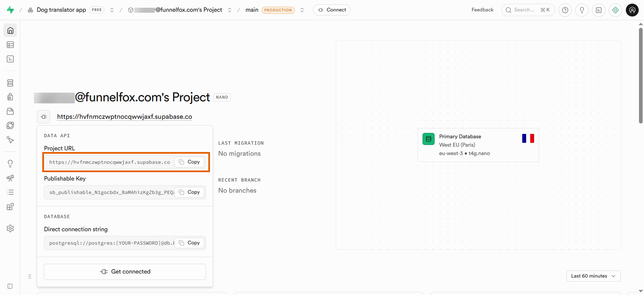Viewport: 644px width, 295px height.
Task: Open the Table Editor sidebar icon
Action: [10, 45]
